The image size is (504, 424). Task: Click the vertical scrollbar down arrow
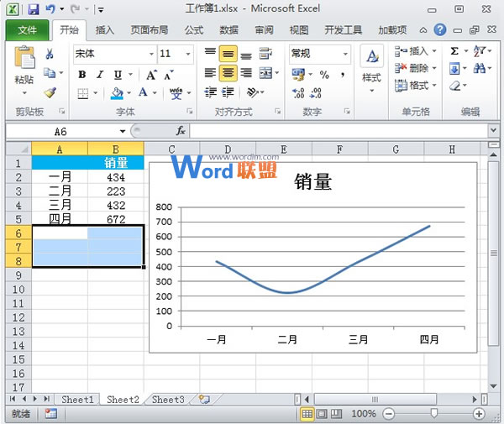[x=493, y=386]
